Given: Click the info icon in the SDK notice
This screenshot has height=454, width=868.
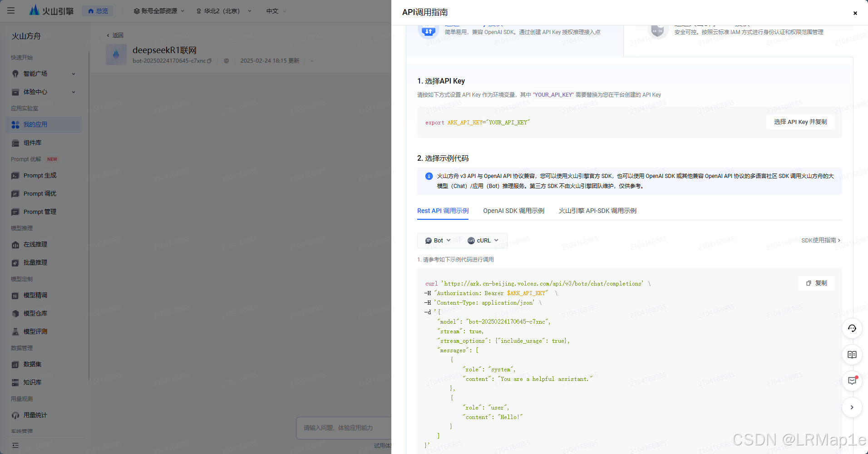Looking at the screenshot, I should click(429, 176).
